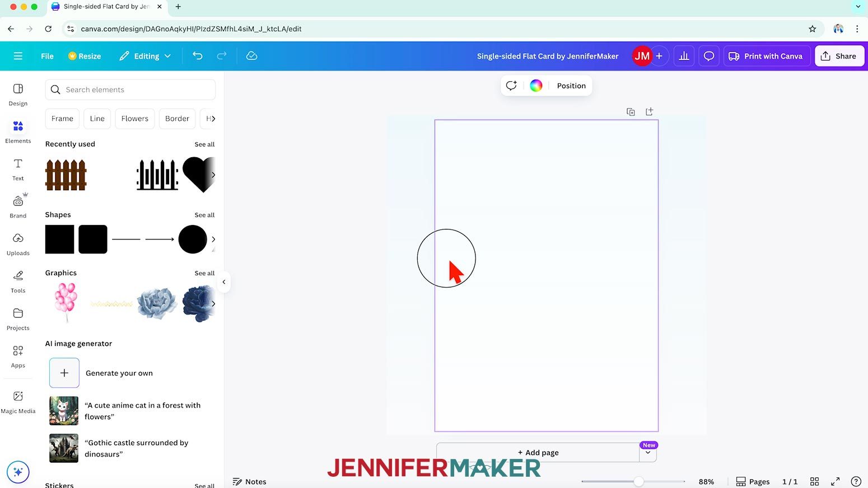Open the File menu

(x=47, y=56)
